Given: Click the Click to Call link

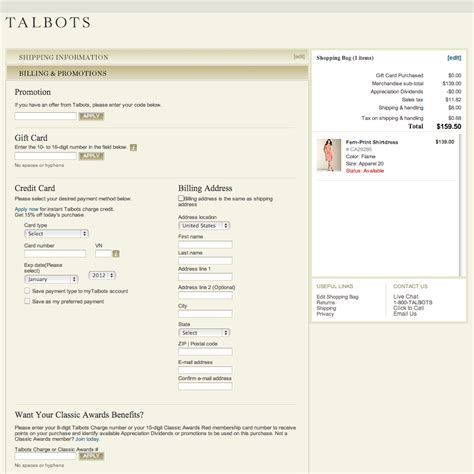Looking at the screenshot, I should tap(408, 308).
